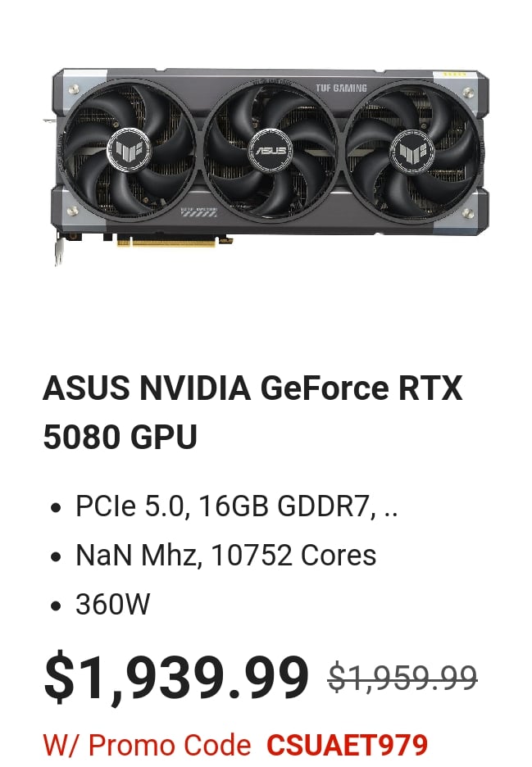Click the yellow sticker on card corner
The height and width of the screenshot is (767, 532).
(455, 75)
